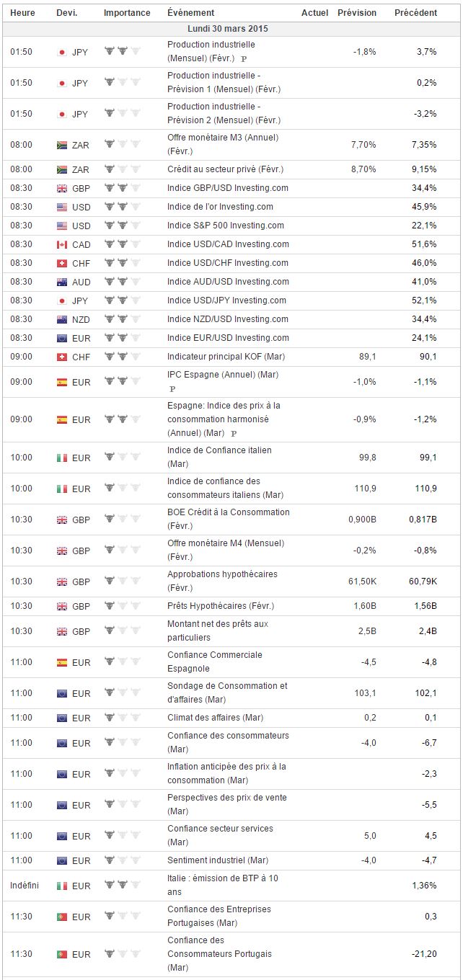Click the South Africa flag in the M3 row
The width and height of the screenshot is (463, 980).
(x=62, y=145)
